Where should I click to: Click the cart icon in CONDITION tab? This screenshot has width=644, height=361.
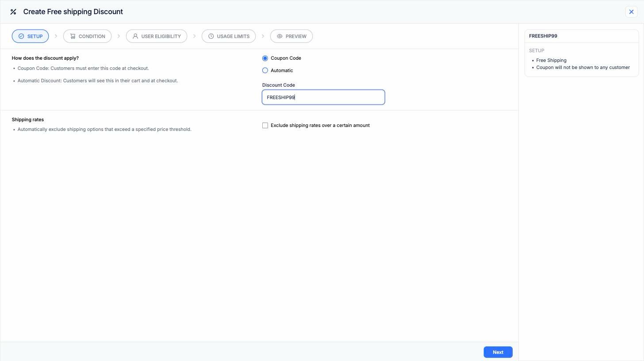73,36
